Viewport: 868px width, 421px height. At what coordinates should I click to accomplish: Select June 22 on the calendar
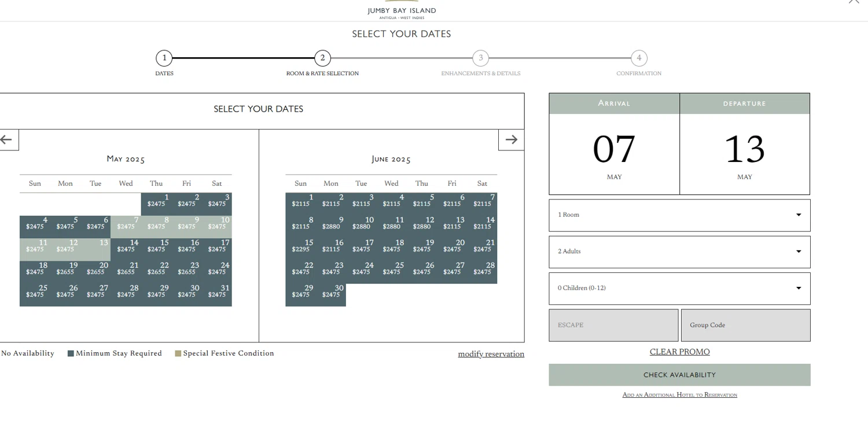coord(300,272)
